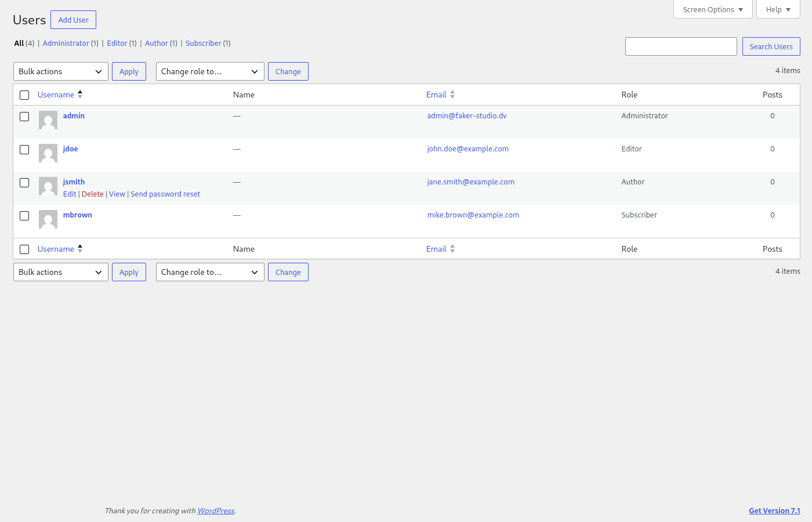Click Edit link under jsmith
Image resolution: width=812 pixels, height=522 pixels.
pos(70,194)
